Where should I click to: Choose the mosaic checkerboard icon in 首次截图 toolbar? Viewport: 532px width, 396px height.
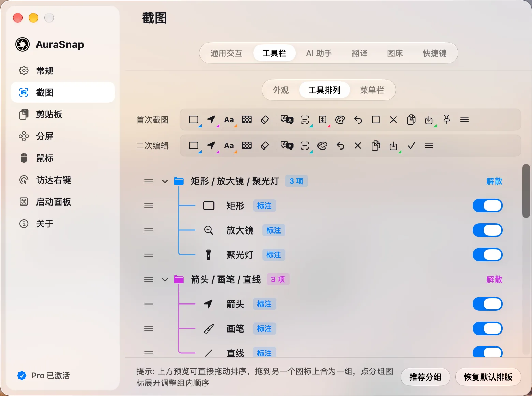pyautogui.click(x=247, y=119)
